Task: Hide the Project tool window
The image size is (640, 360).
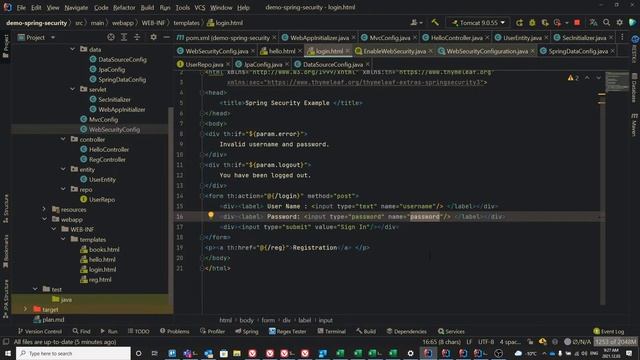Action: pyautogui.click(x=167, y=37)
